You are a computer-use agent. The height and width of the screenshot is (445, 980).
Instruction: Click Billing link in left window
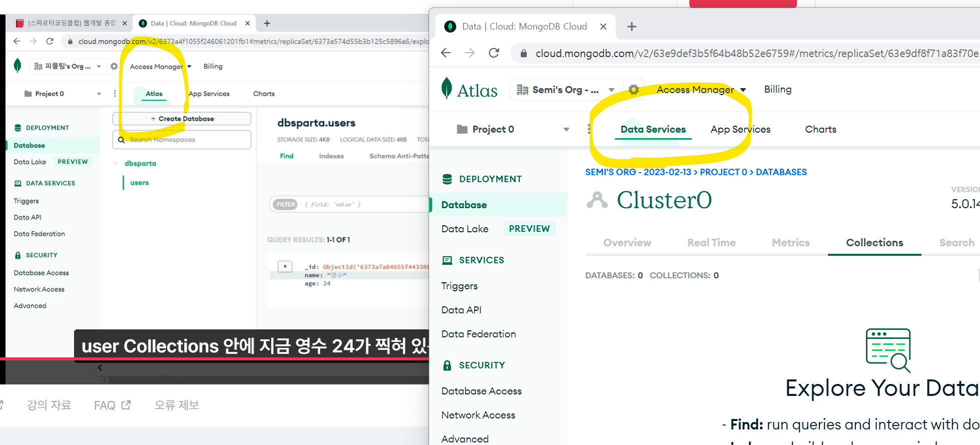click(213, 66)
